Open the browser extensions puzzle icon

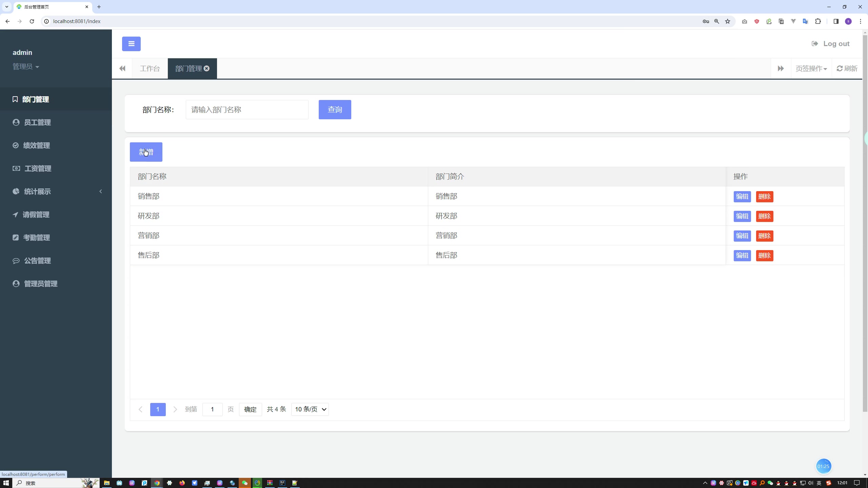pyautogui.click(x=818, y=21)
